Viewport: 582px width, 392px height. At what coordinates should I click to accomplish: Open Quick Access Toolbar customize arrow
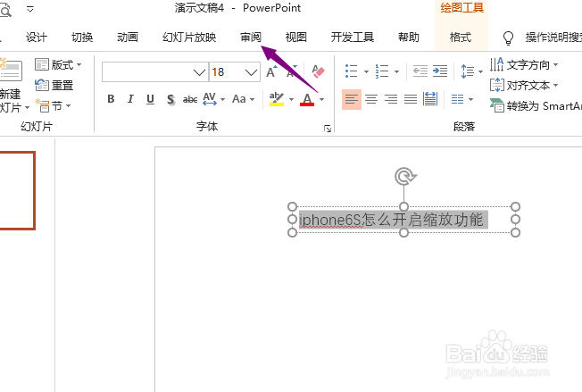click(30, 9)
